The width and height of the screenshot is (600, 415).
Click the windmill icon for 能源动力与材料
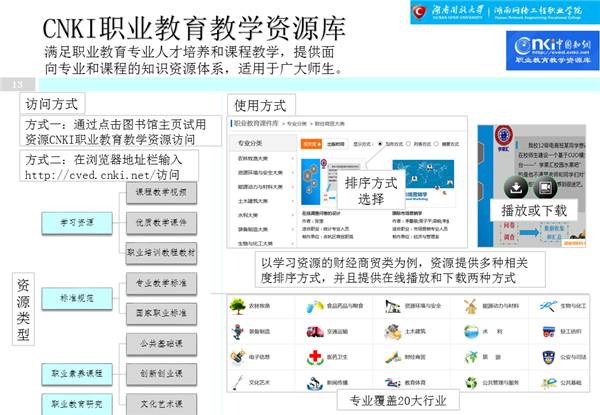470,306
